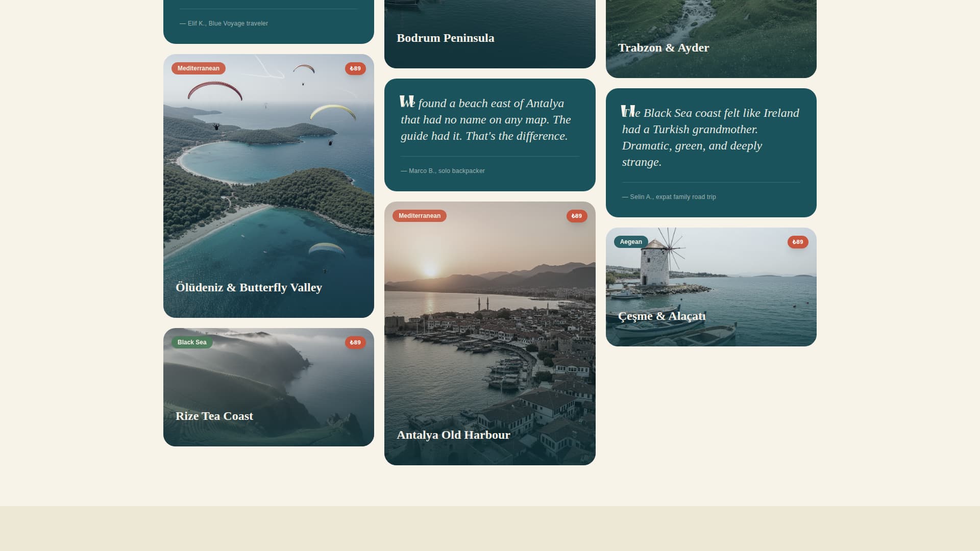Open the Çeşme & Alaçatı card

710,287
